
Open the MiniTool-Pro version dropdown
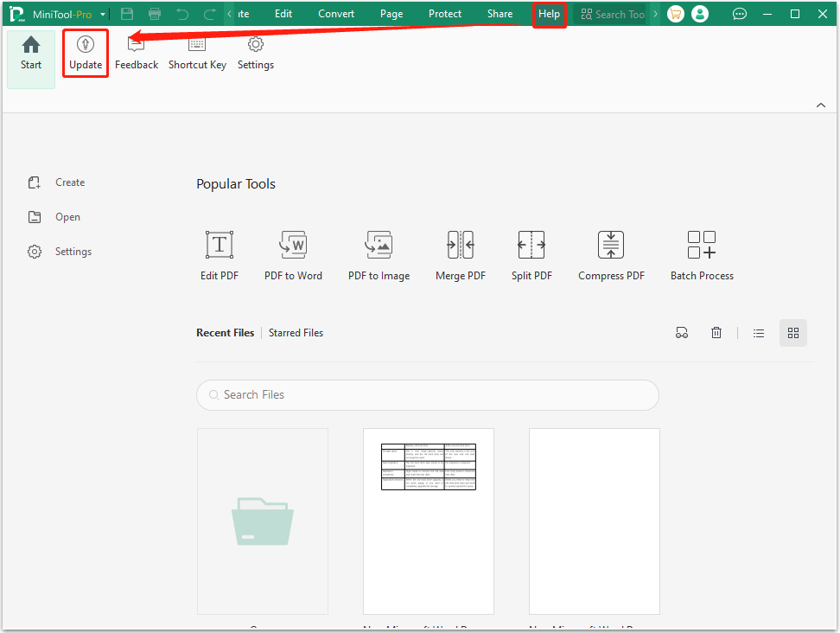tap(102, 13)
